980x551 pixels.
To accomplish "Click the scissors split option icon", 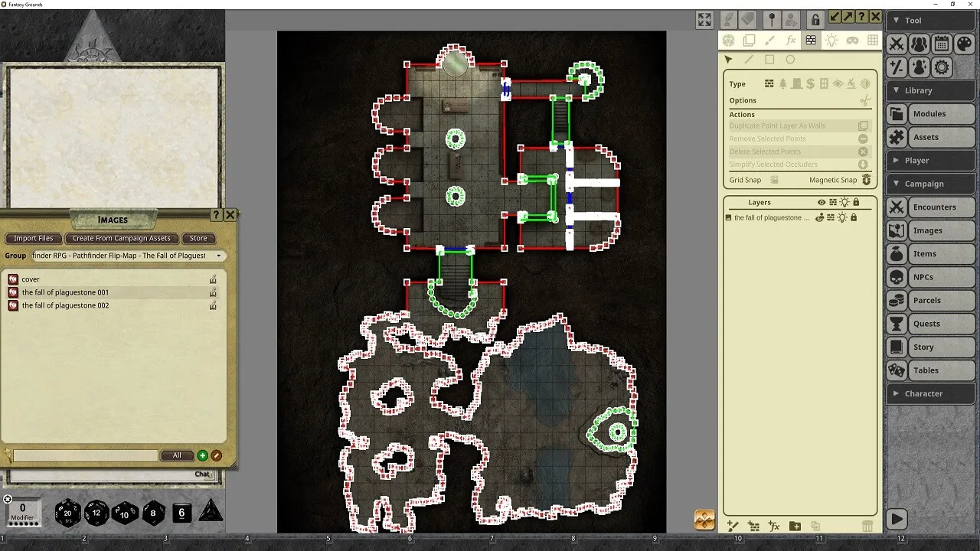I will pos(865,100).
